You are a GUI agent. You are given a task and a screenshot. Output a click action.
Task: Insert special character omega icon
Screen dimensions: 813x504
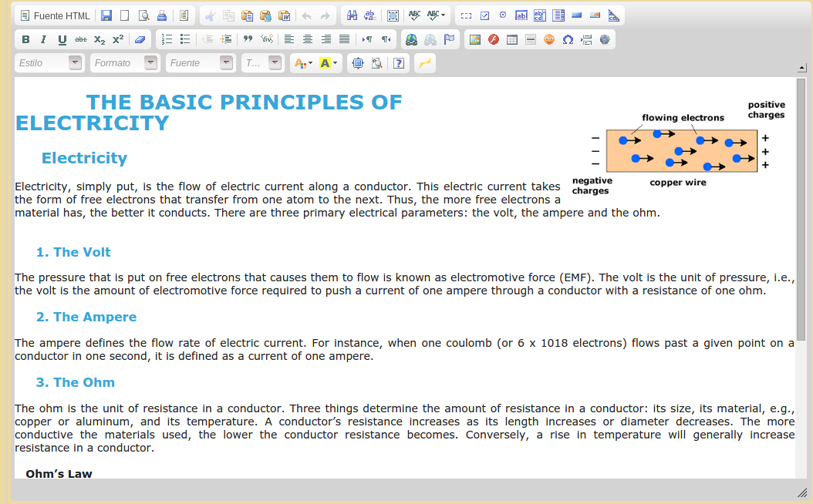[x=568, y=39]
